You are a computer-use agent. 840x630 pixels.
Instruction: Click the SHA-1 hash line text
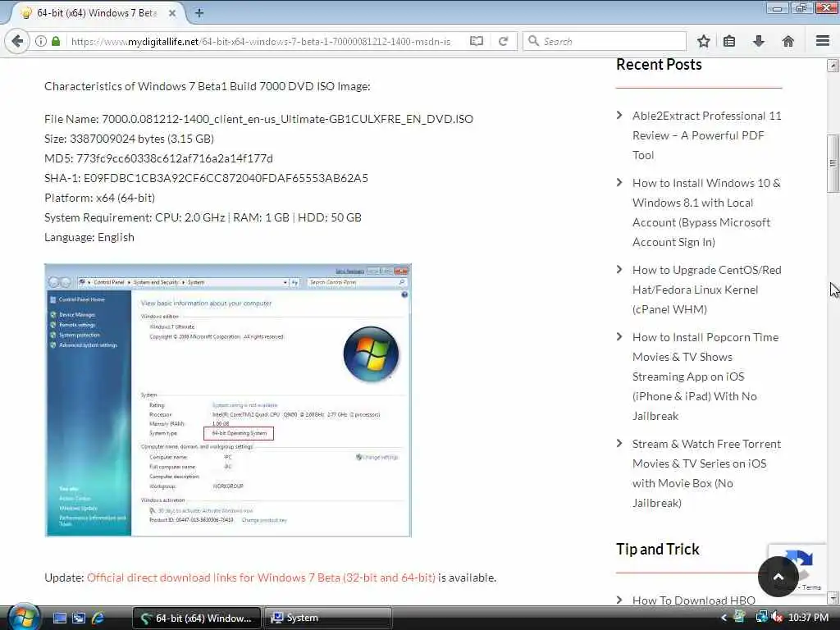coord(206,178)
